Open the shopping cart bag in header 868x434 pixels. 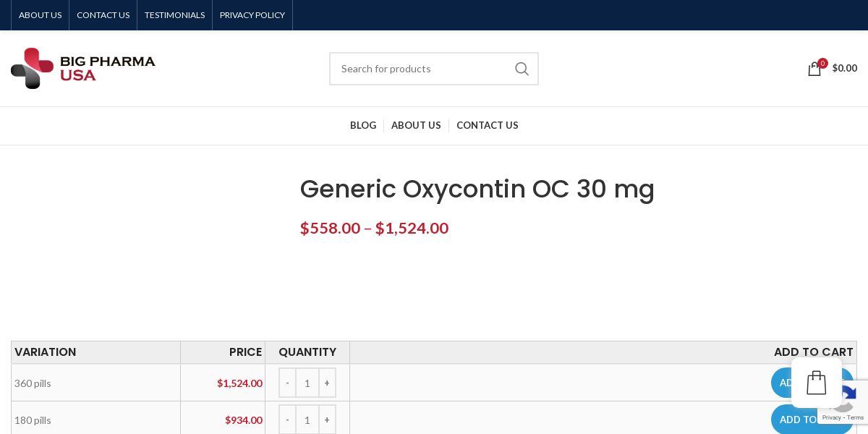coord(814,69)
